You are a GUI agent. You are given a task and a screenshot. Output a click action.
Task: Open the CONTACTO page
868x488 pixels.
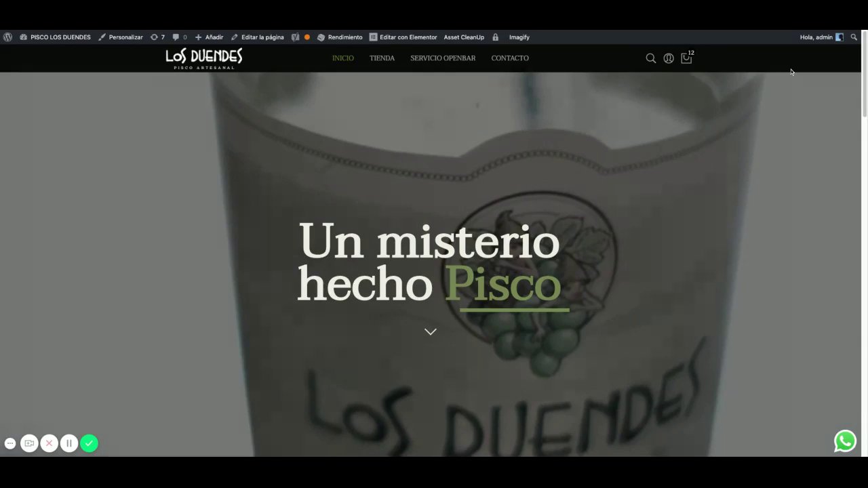click(x=510, y=58)
